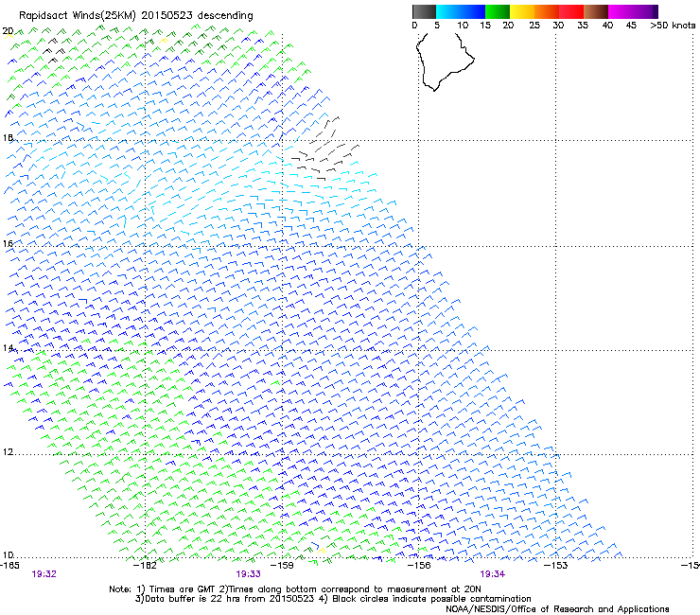The image size is (700, 615).
Task: Click the black wind barbs cluster near 18N
Action: (x=325, y=149)
